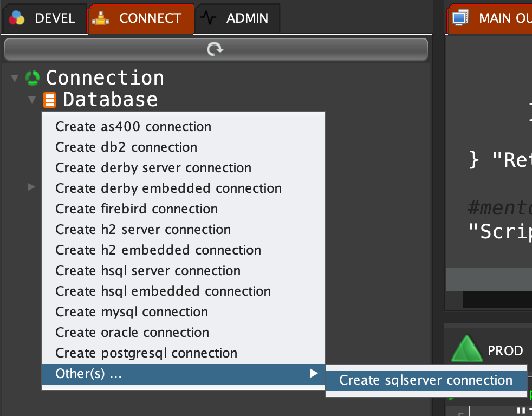Click the ADMIN tab pulse icon

click(209, 18)
